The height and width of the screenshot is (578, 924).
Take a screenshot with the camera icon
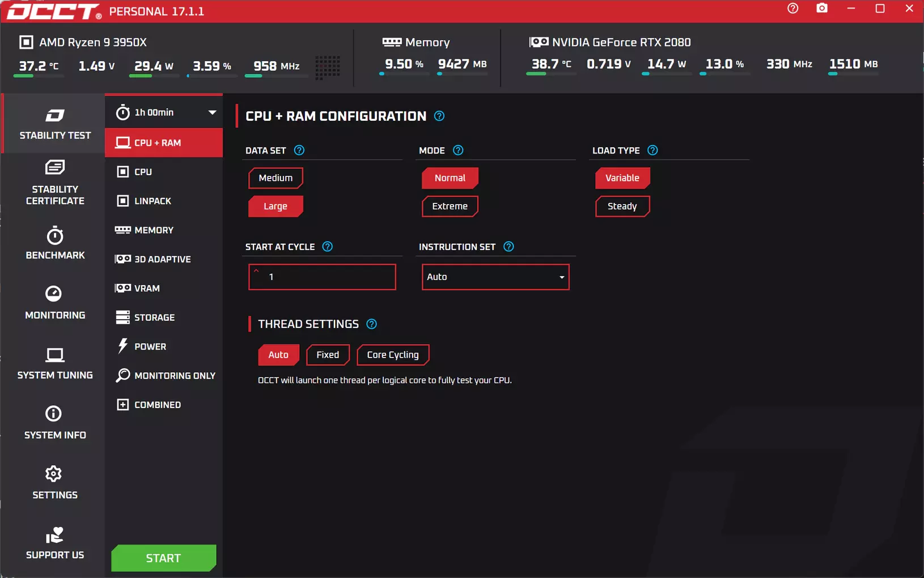822,8
